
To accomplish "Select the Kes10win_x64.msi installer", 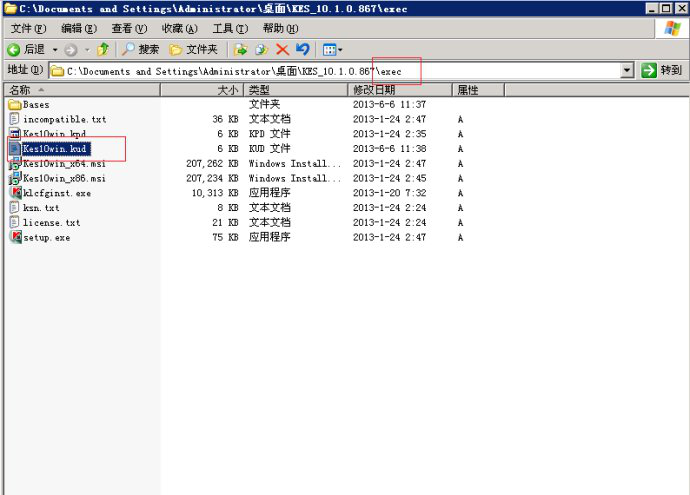I will [x=63, y=163].
